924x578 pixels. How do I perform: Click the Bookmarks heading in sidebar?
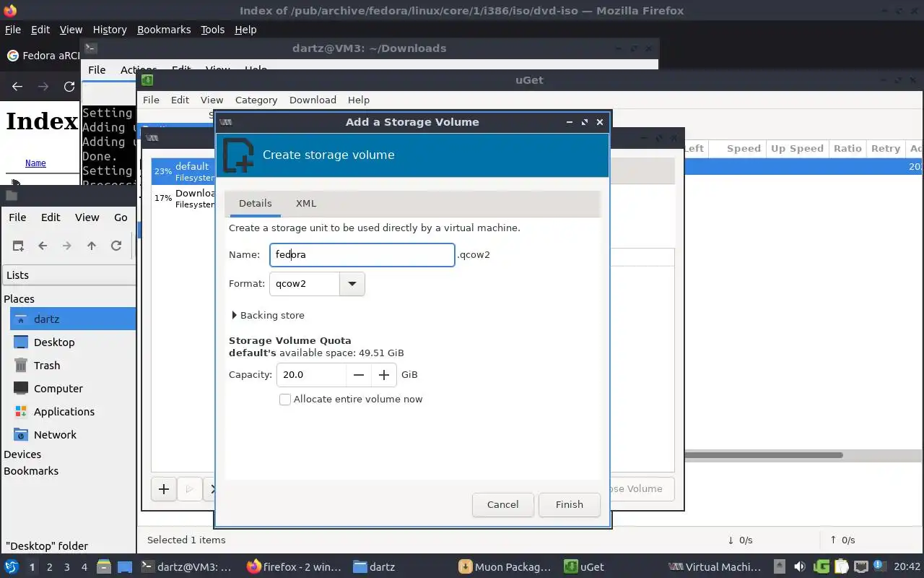click(x=31, y=471)
